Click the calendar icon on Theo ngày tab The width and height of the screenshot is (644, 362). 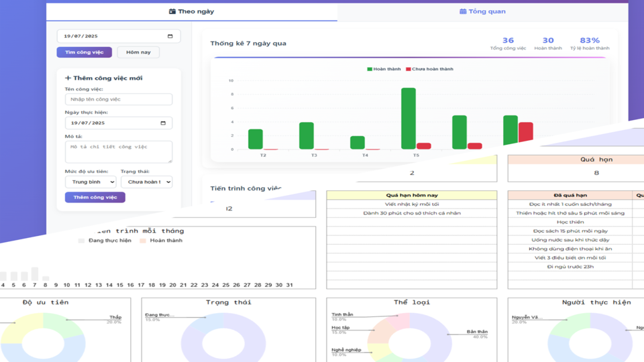172,11
